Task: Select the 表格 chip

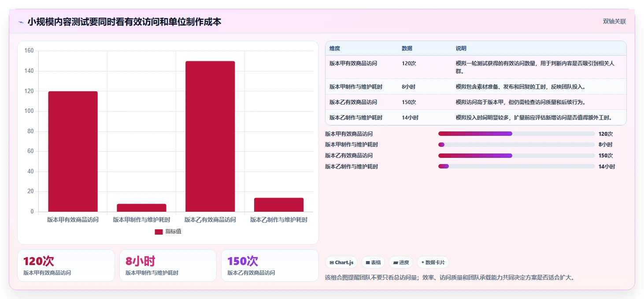Action: tap(373, 262)
